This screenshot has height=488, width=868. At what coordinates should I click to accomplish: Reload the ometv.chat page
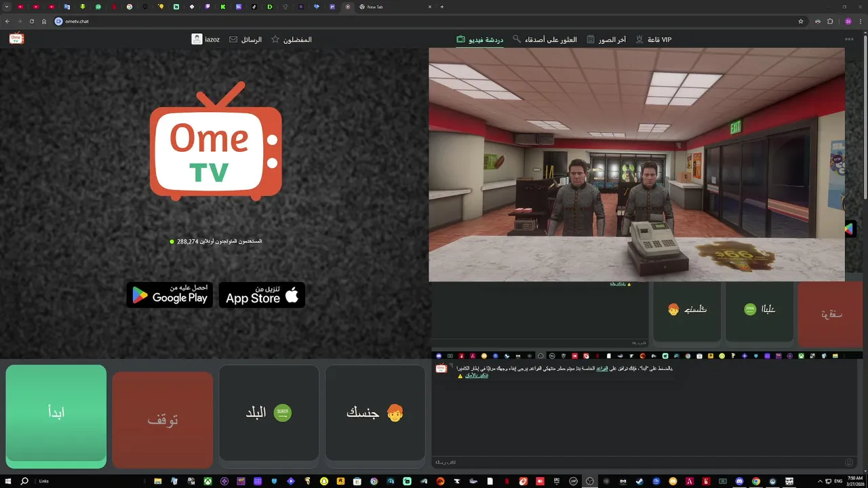tap(32, 21)
